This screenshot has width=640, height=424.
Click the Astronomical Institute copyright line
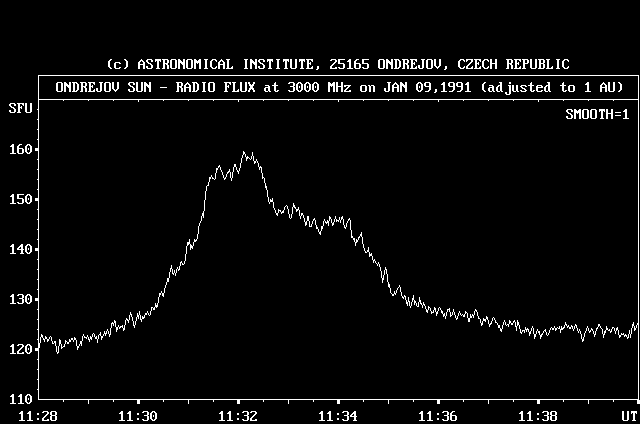(338, 64)
